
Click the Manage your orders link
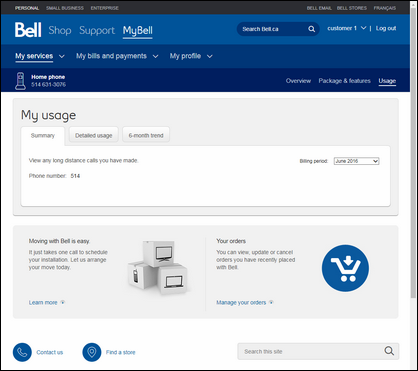pos(241,302)
